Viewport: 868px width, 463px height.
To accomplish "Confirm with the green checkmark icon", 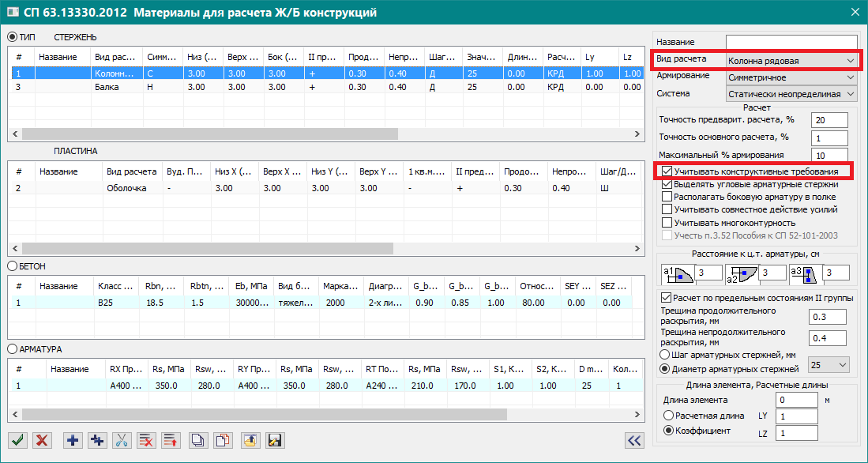I will coord(16,440).
